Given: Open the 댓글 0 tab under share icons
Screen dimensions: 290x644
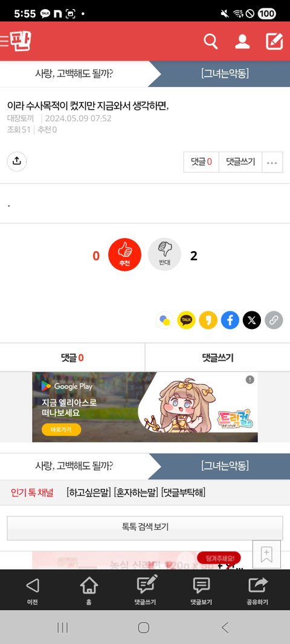Looking at the screenshot, I should pos(72,358).
